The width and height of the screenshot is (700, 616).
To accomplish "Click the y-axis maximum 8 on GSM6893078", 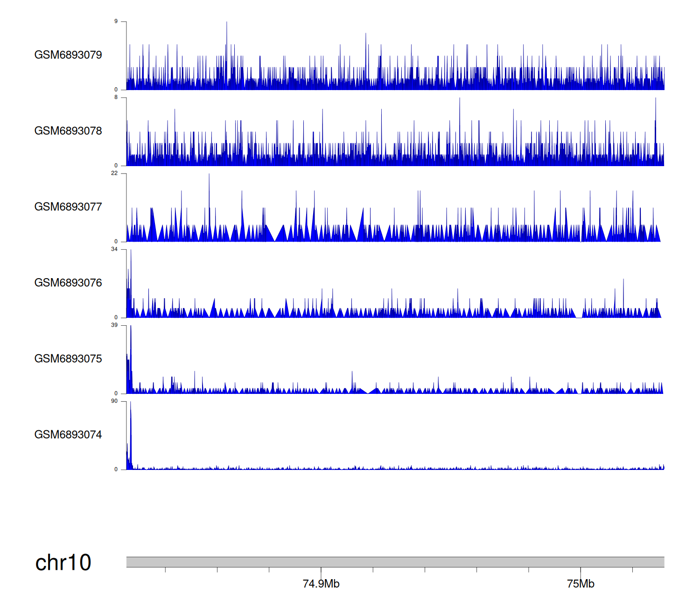I will (x=116, y=98).
